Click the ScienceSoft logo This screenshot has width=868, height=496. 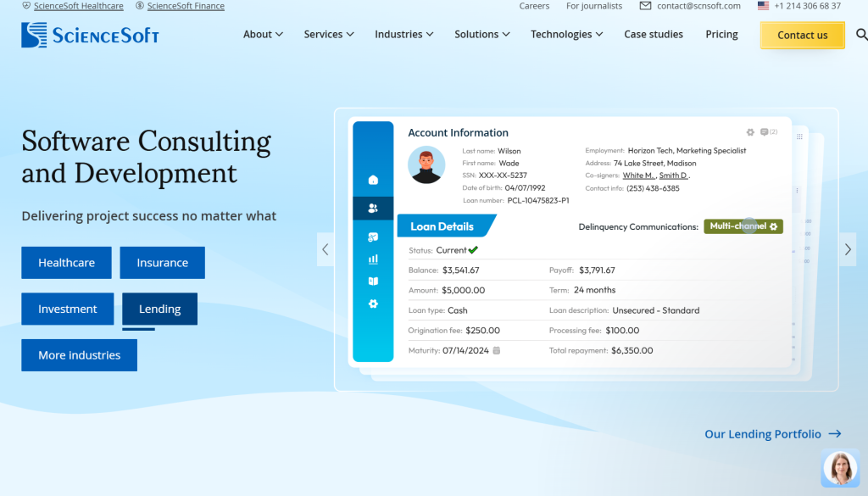(90, 35)
